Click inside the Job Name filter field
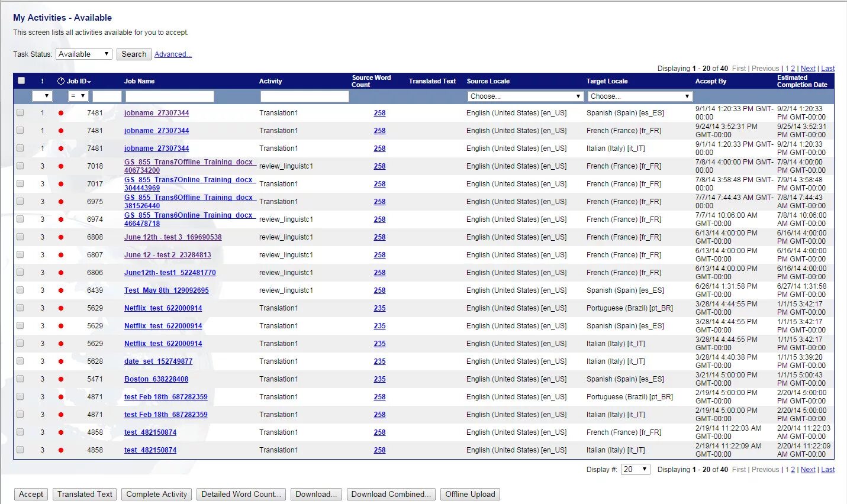The width and height of the screenshot is (847, 504). [x=169, y=95]
